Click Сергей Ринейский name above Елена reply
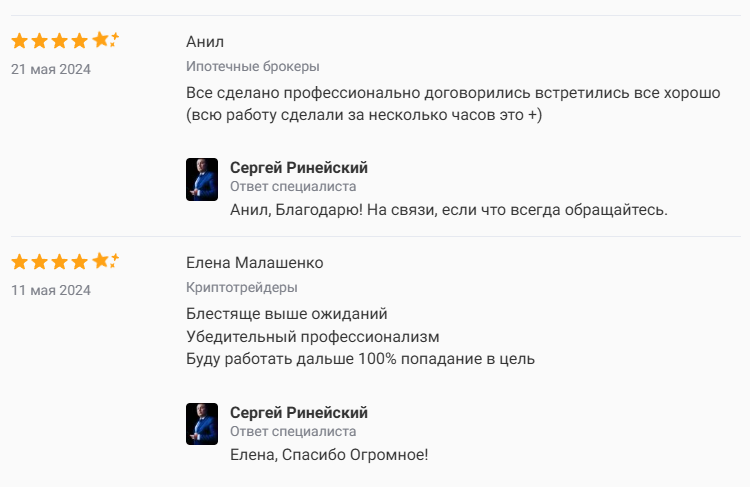The image size is (750, 487). point(299,412)
